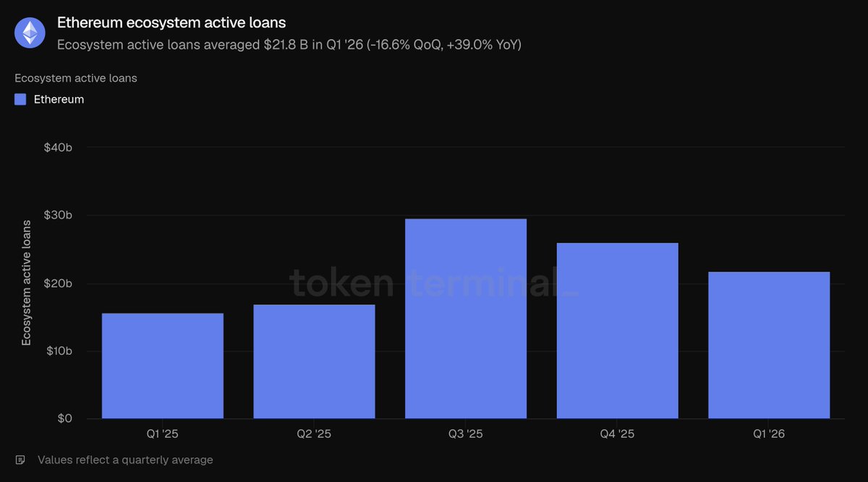Click the $10b y-axis label

point(58,351)
